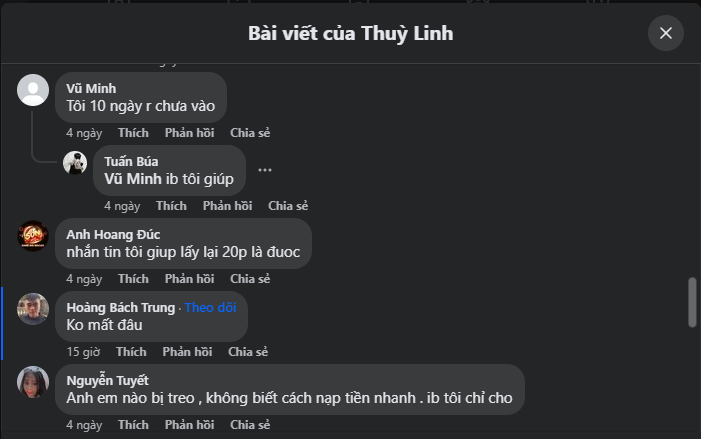701x439 pixels.
Task: Open more options on Tuấn Búa's comment
Action: point(265,170)
